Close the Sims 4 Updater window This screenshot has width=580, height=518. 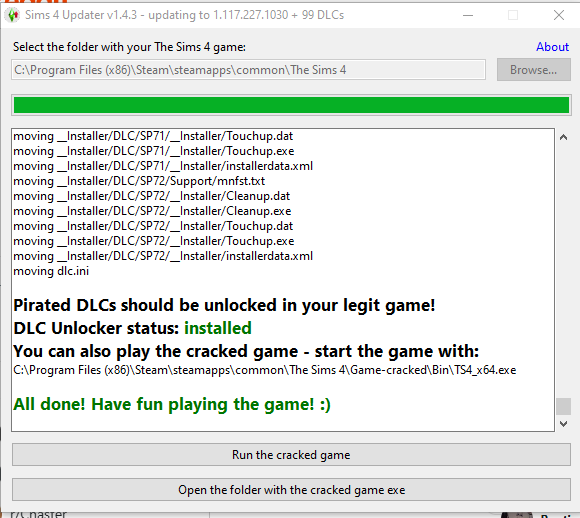click(x=559, y=16)
